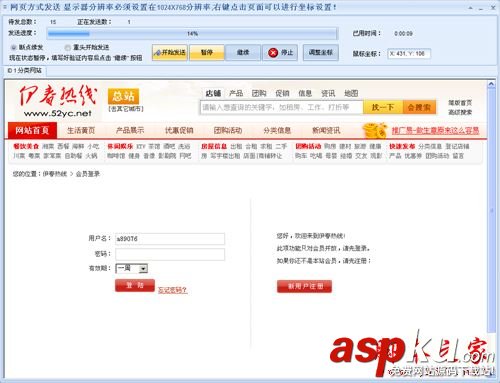Click the 开始发送 start sending button
500x383 pixels.
tap(170, 52)
